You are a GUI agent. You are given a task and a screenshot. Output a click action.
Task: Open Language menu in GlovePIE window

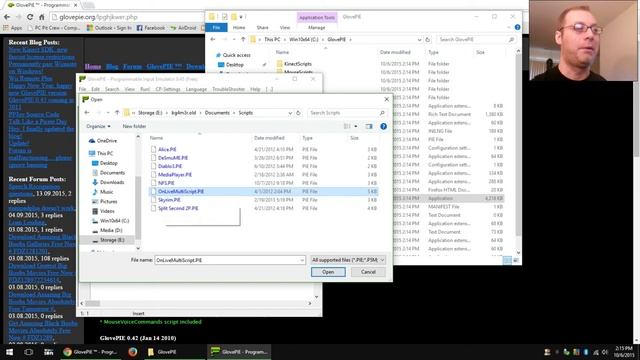click(x=196, y=89)
